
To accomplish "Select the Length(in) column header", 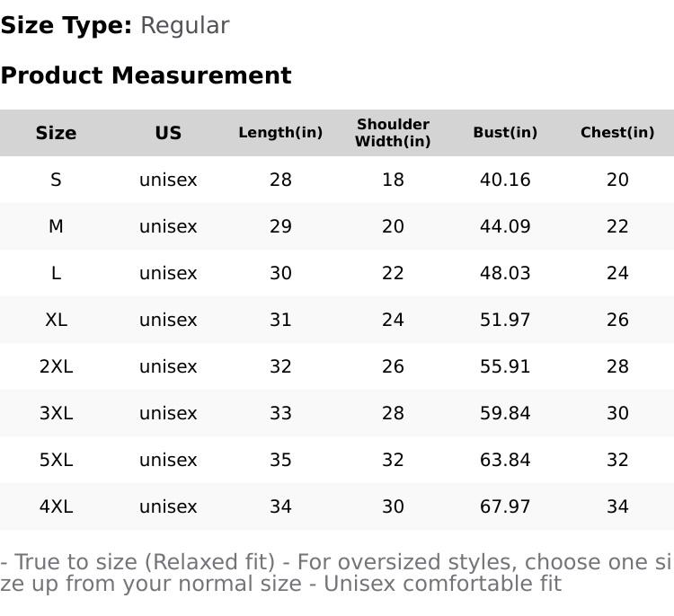I will [280, 132].
